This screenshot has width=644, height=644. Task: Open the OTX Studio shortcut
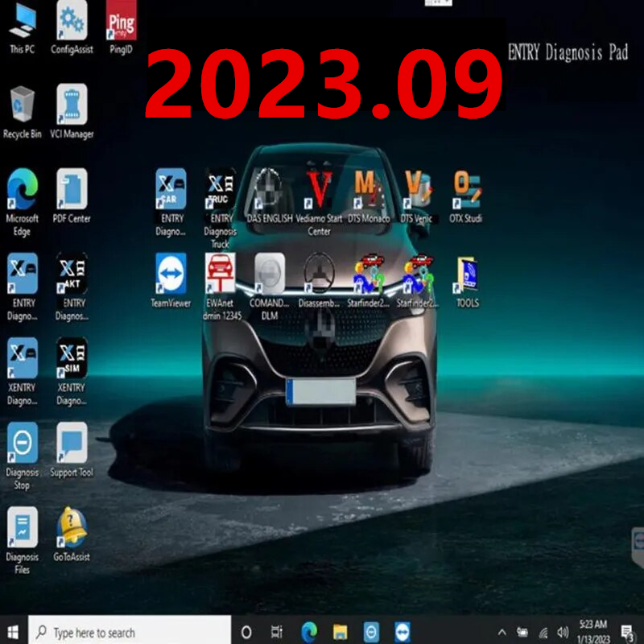[x=466, y=196]
